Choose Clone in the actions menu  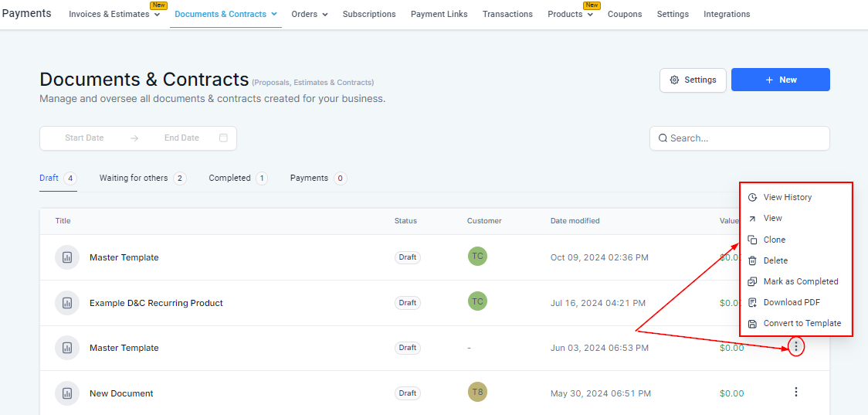pyautogui.click(x=774, y=240)
